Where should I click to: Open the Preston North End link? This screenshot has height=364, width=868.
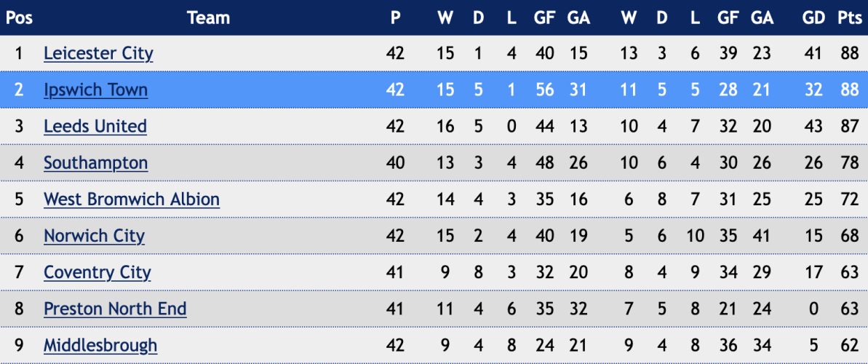tap(115, 309)
